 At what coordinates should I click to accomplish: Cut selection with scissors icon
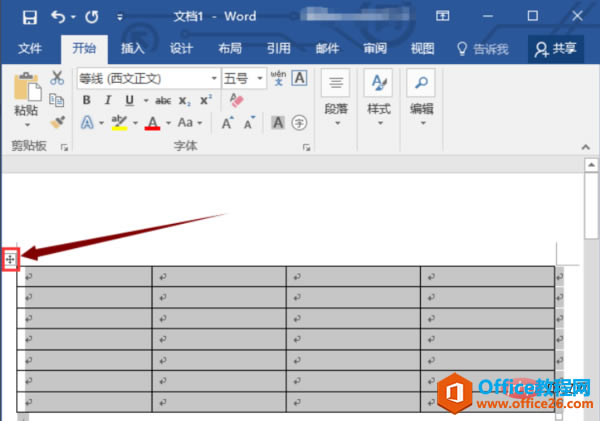point(57,78)
